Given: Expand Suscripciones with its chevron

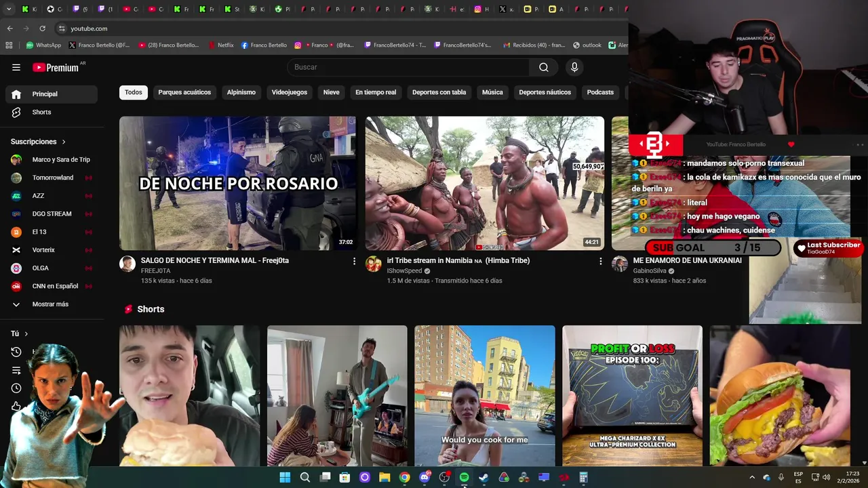Looking at the screenshot, I should 64,142.
